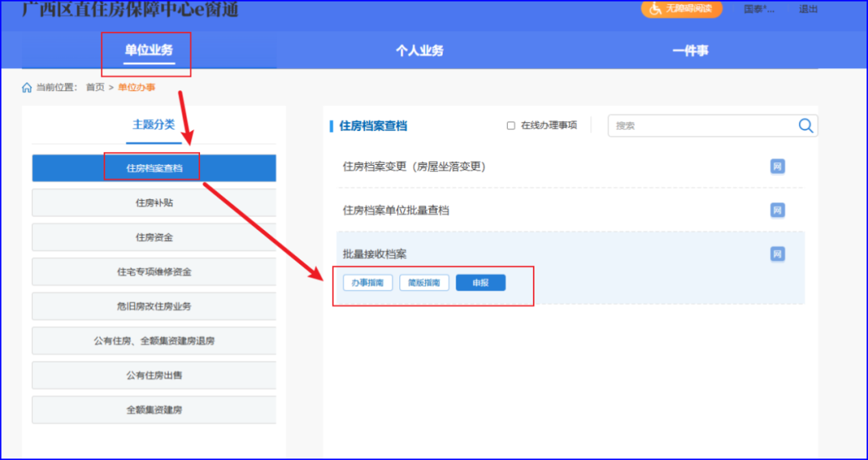
Task: Click 网 icon beside 批量接收档案
Action: (x=777, y=254)
